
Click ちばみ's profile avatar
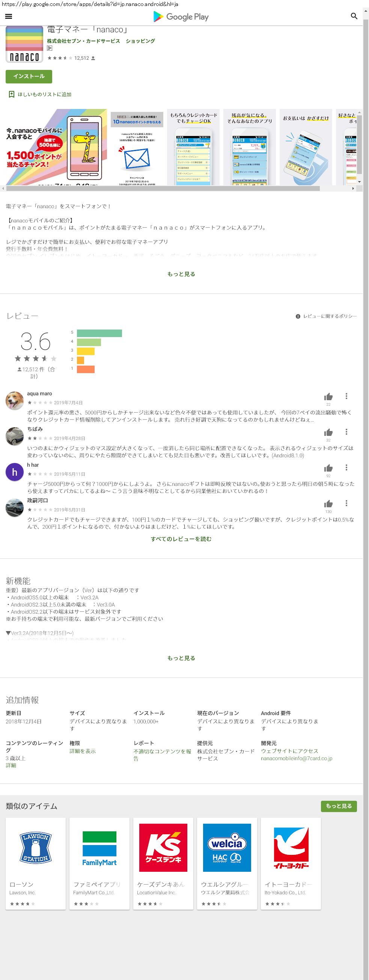click(15, 436)
